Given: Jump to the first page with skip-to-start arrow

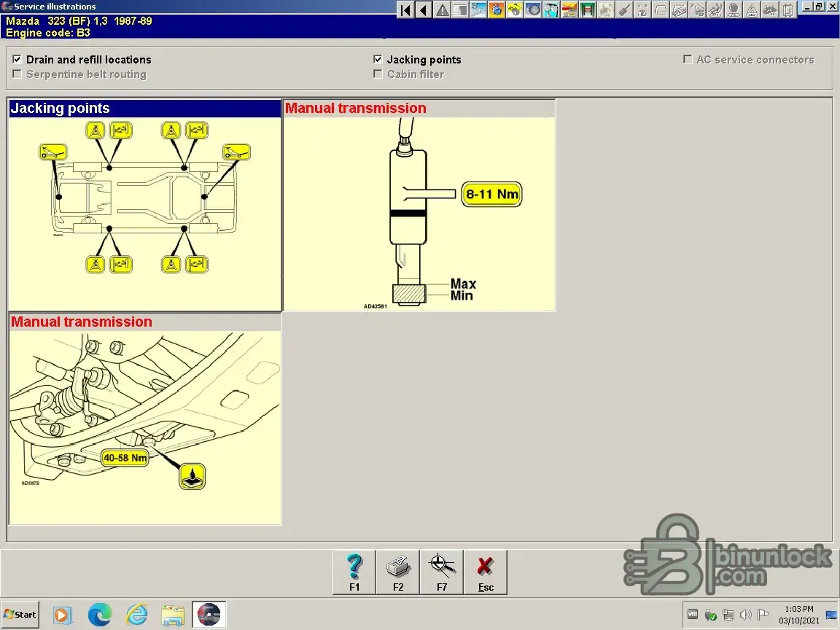Looking at the screenshot, I should (x=405, y=9).
